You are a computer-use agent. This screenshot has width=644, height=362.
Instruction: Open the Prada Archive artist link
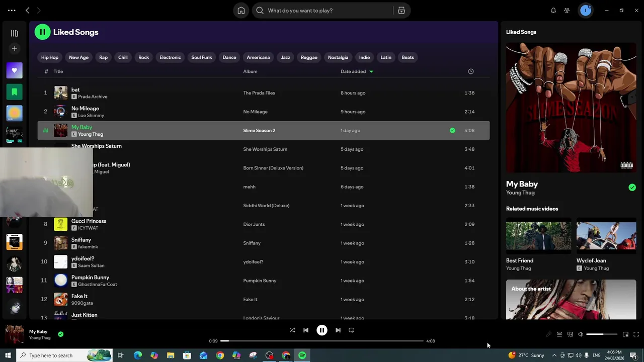(x=93, y=97)
